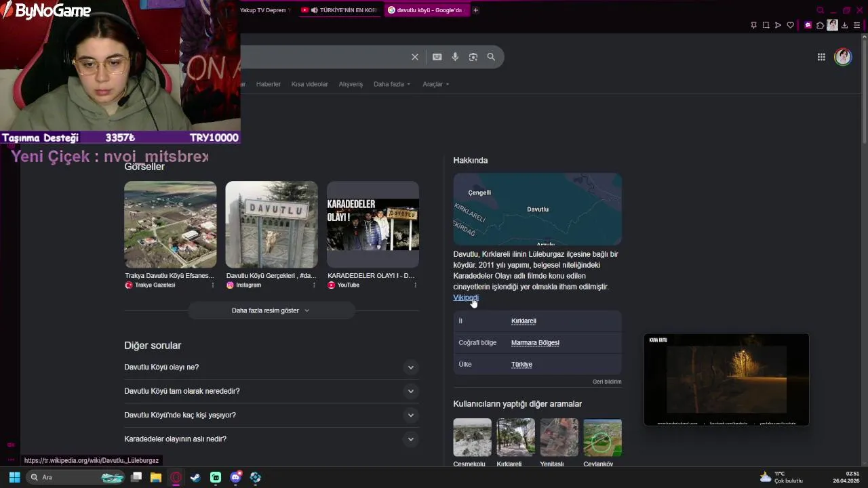Viewport: 868px width, 488px height.
Task: Open options for Trakya Gazetesi image result
Action: coord(212,285)
